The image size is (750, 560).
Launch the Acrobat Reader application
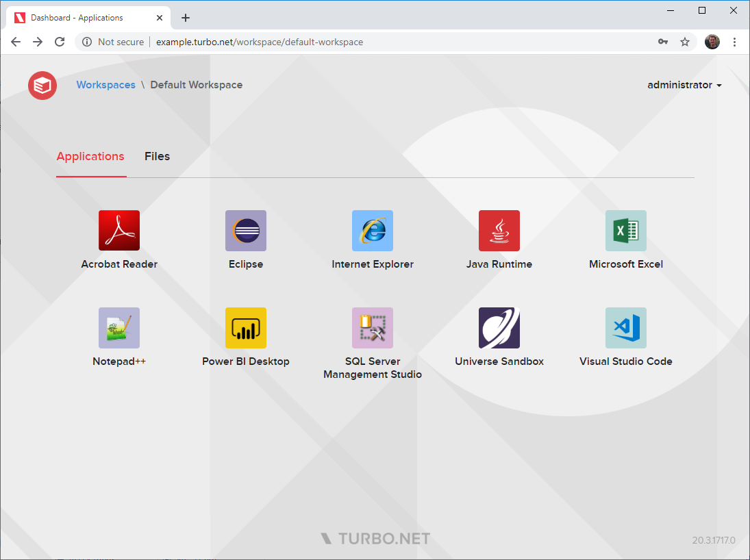(118, 230)
